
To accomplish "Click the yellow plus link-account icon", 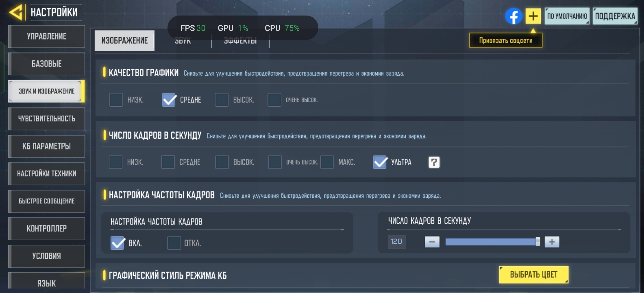I will 533,16.
